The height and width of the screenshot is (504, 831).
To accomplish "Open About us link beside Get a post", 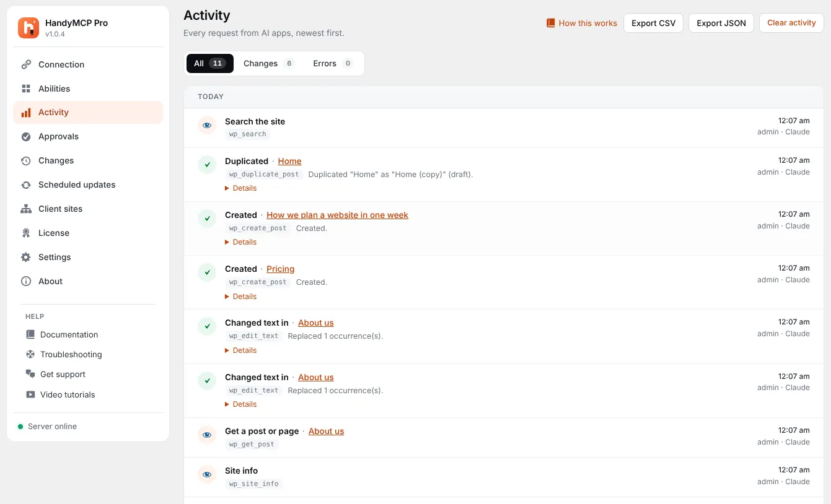I will [x=326, y=431].
